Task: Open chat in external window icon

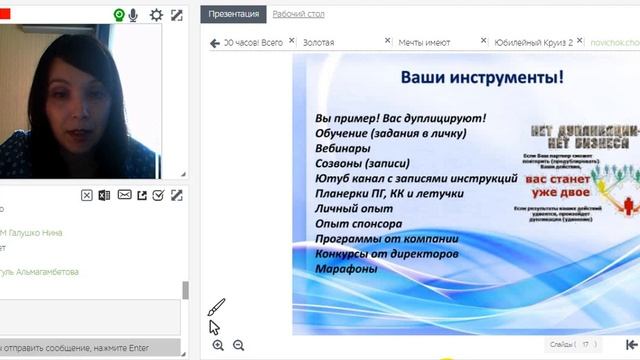Action: 142,196
